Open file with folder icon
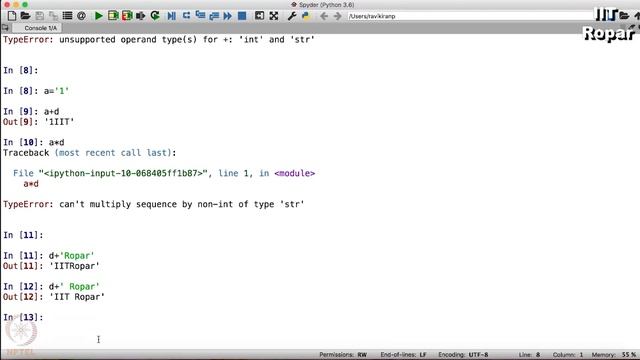Image resolution: width=640 pixels, height=360 pixels. [25, 16]
